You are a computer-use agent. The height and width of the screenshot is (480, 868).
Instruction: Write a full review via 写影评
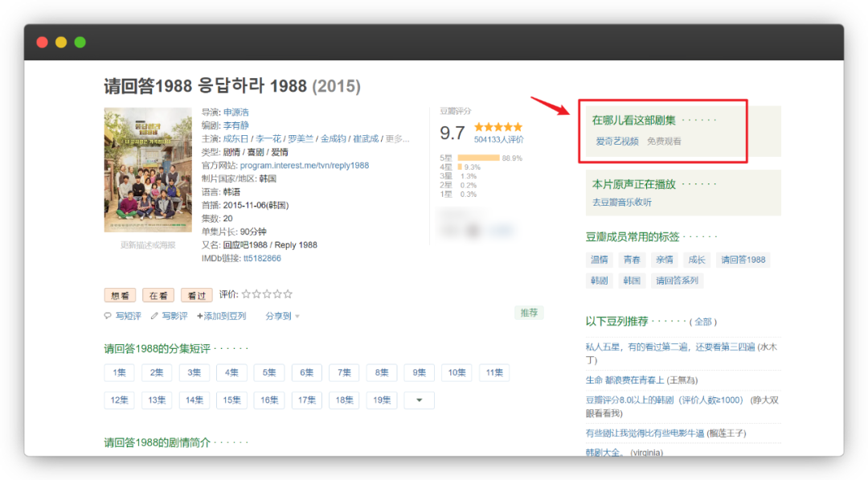click(174, 315)
